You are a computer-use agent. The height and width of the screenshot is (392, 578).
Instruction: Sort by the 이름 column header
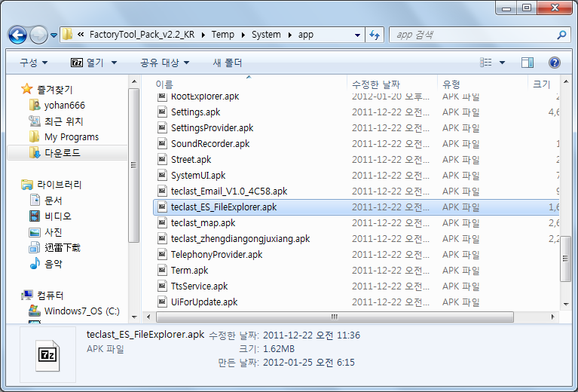click(x=164, y=84)
